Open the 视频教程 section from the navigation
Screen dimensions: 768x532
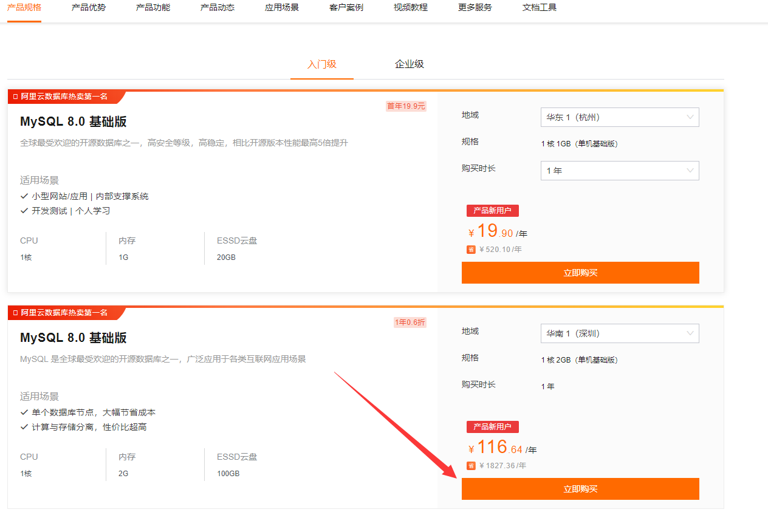coord(410,9)
